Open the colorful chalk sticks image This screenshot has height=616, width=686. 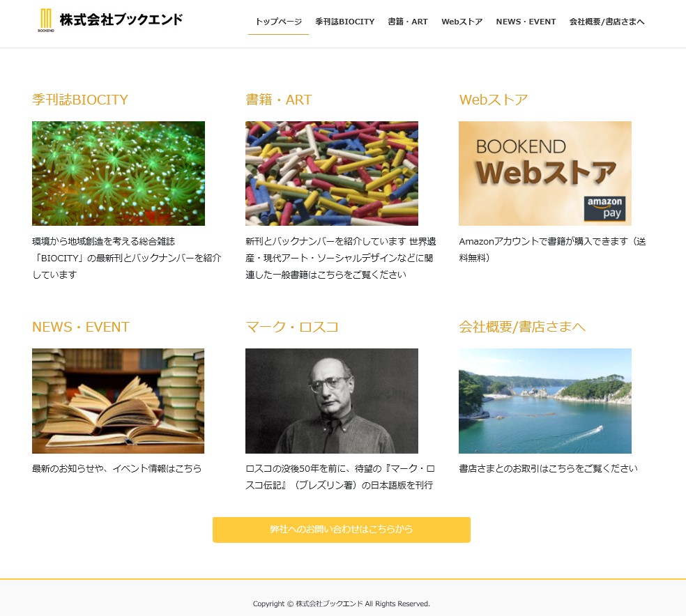(332, 174)
